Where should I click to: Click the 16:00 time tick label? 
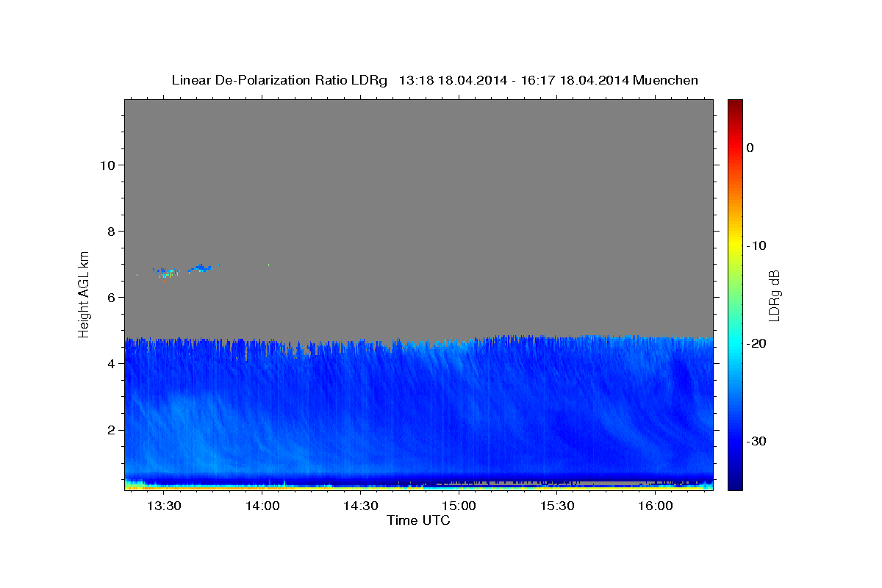coord(655,506)
